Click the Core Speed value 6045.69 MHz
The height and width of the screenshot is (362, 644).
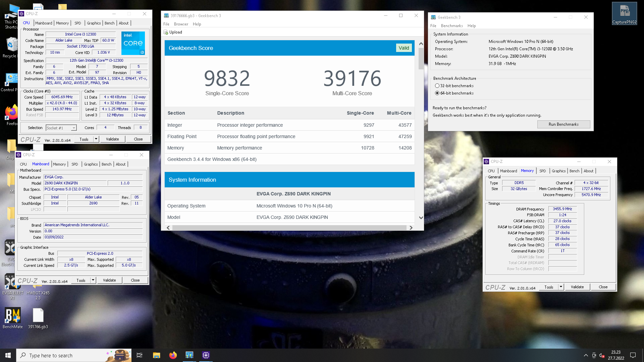[x=62, y=97]
